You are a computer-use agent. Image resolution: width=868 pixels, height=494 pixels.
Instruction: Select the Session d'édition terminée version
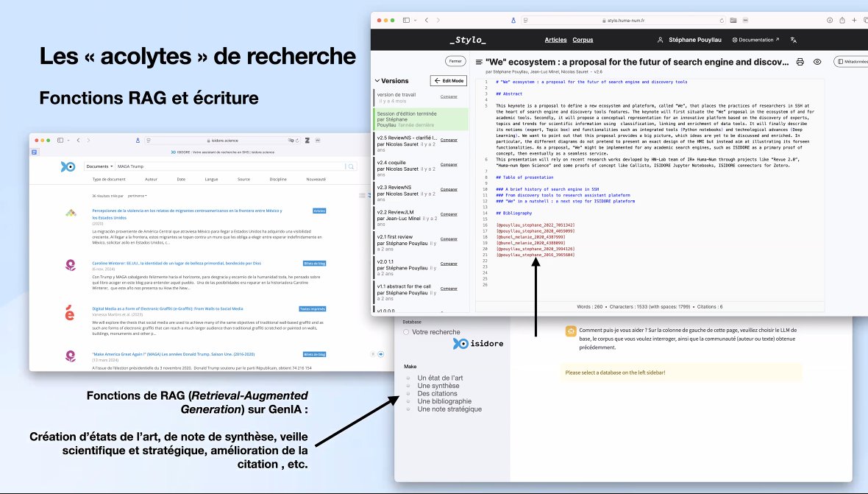(421, 119)
